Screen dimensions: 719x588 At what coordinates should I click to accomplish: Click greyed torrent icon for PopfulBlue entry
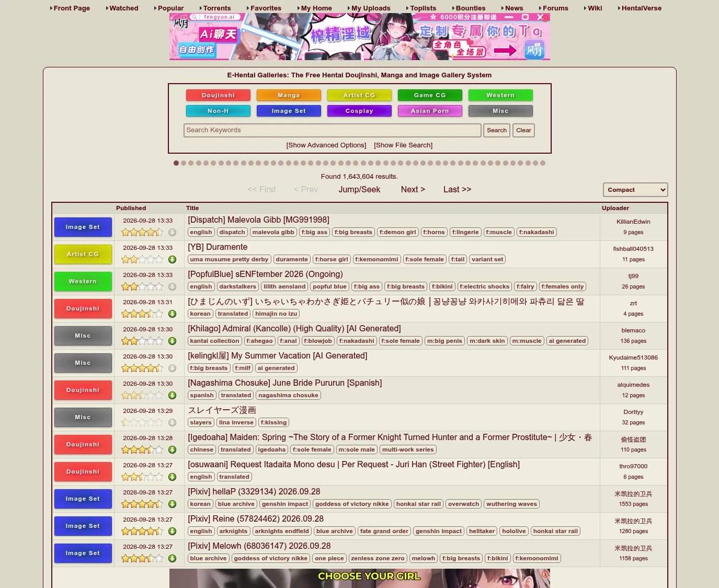172,286
